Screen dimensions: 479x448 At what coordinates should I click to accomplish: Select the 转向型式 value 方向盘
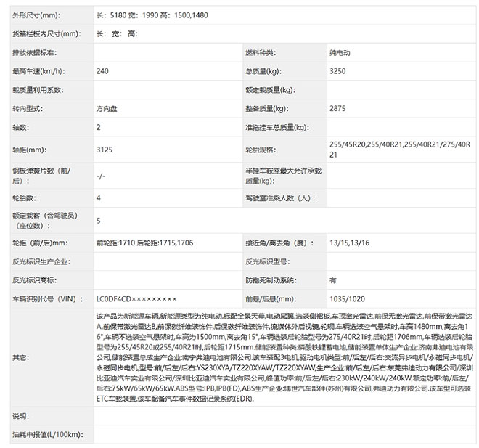(106, 108)
